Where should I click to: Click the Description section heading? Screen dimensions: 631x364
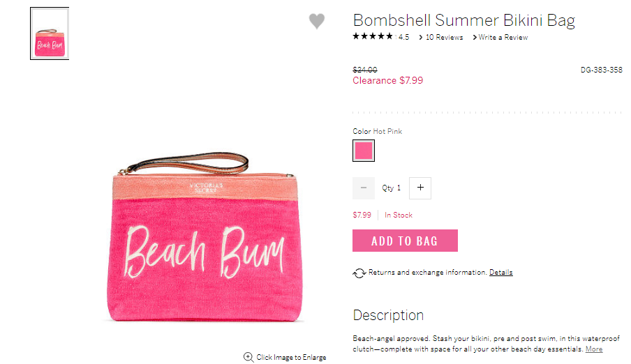coord(388,315)
